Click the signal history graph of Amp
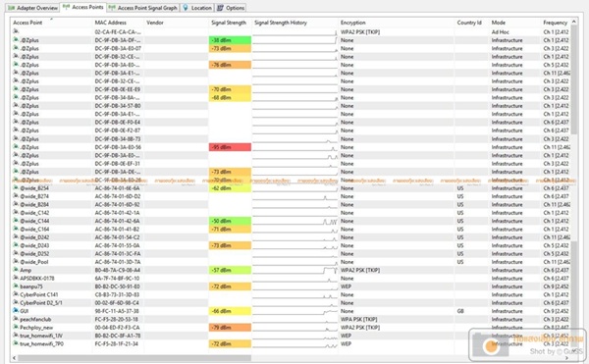Screen dimensions: 589x364 (x=294, y=270)
